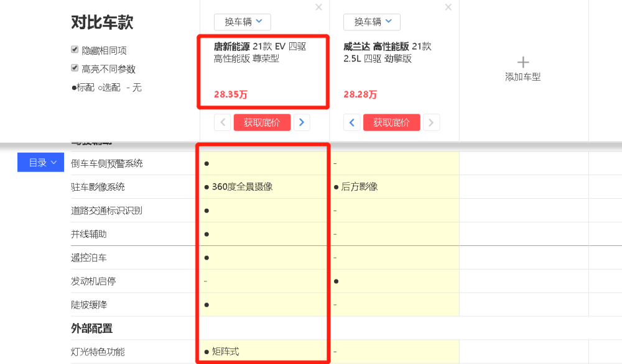Click the 并线辅助 row label
Viewport: 622px width, 364px height.
coord(89,234)
